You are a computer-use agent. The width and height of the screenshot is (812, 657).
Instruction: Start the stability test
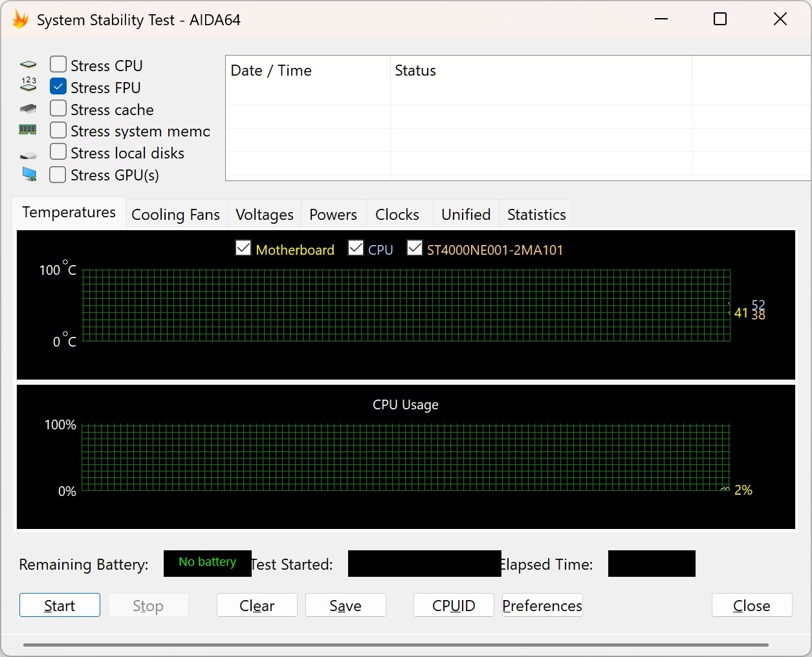60,605
